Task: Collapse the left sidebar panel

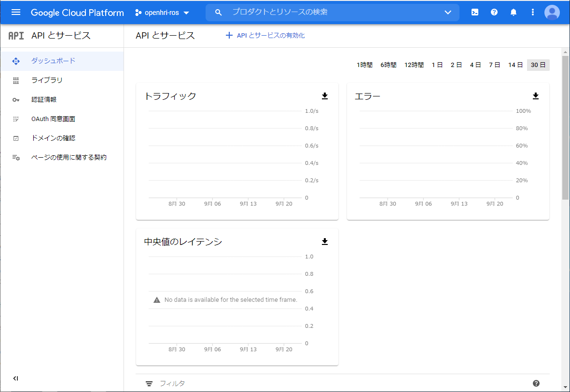Action: 15,378
